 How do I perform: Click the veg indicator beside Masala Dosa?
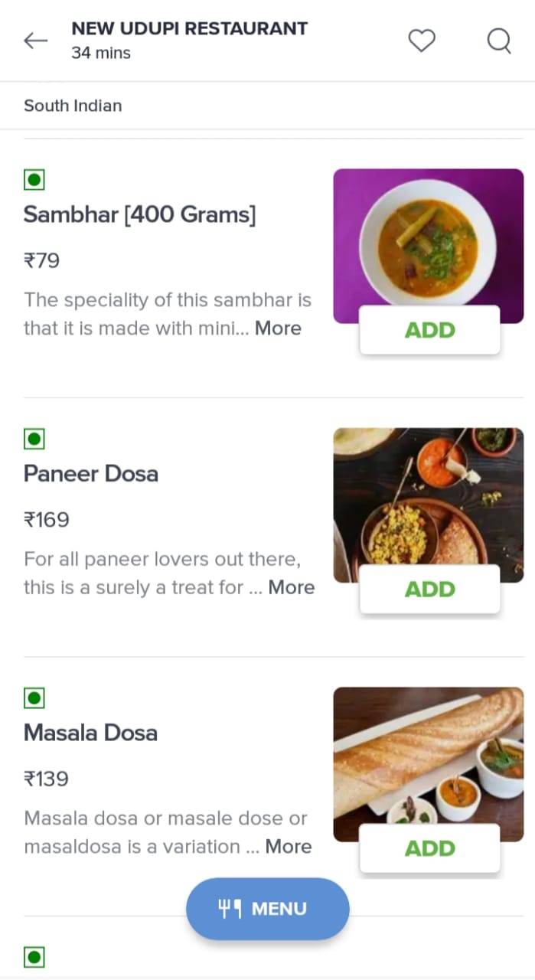(x=34, y=697)
